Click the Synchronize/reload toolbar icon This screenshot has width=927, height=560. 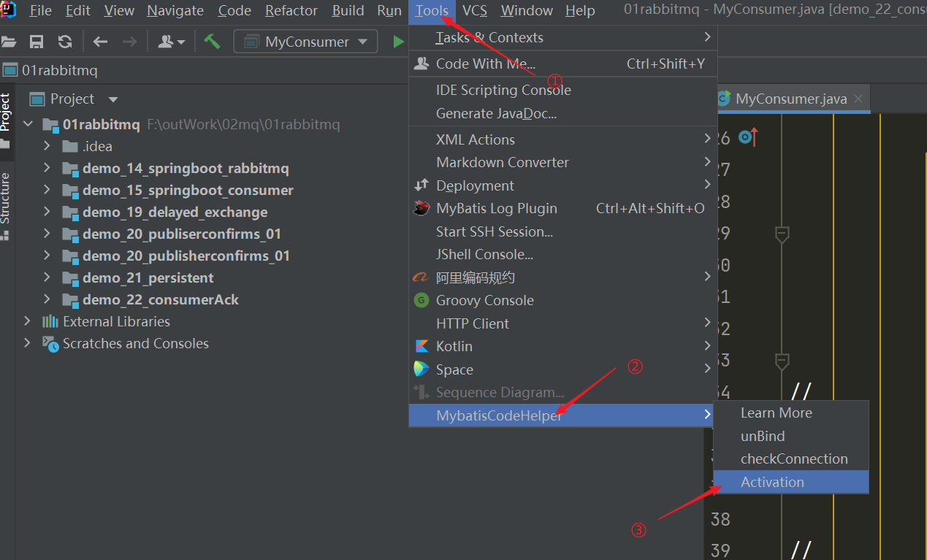65,42
